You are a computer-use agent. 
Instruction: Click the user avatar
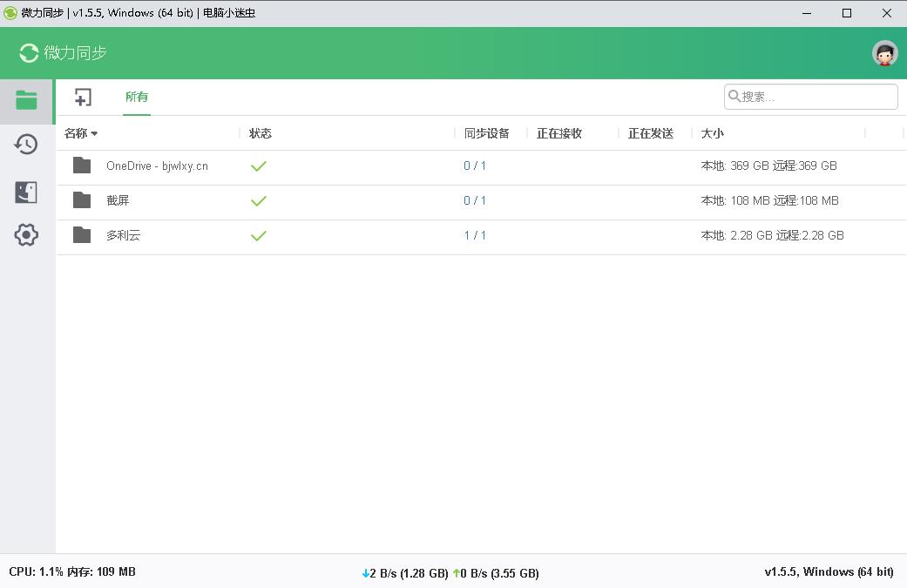pyautogui.click(x=884, y=52)
